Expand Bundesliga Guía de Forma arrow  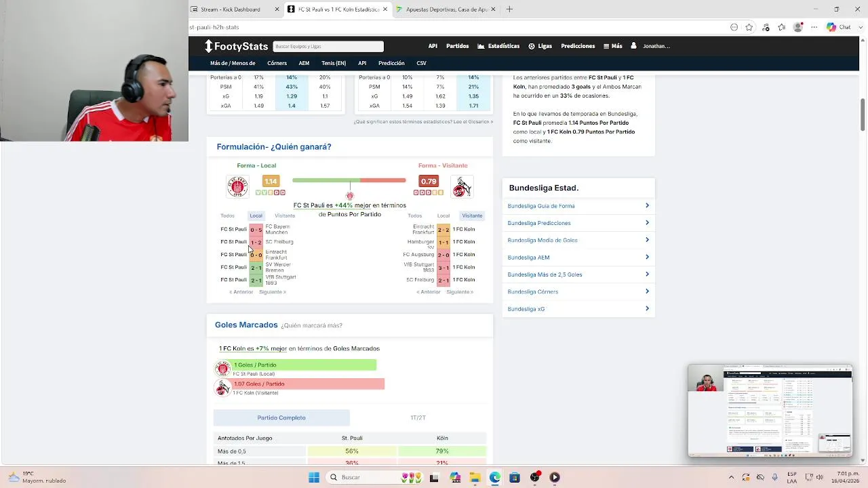point(647,205)
